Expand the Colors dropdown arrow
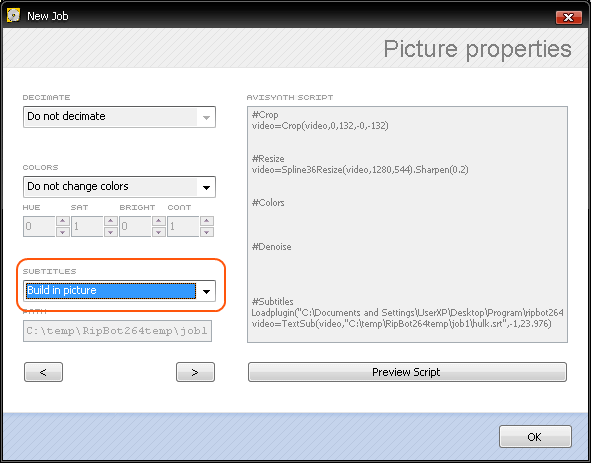Viewport: 591px width, 463px height. 206,187
